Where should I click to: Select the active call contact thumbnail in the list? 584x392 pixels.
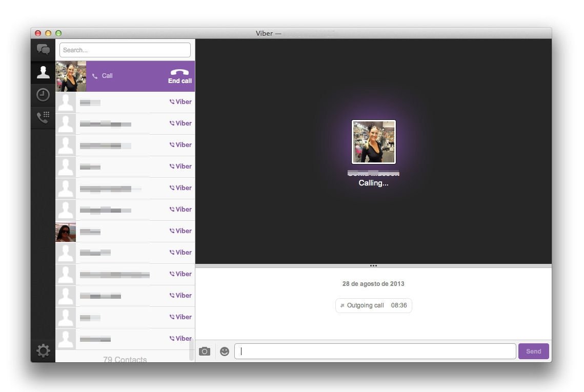(x=71, y=76)
